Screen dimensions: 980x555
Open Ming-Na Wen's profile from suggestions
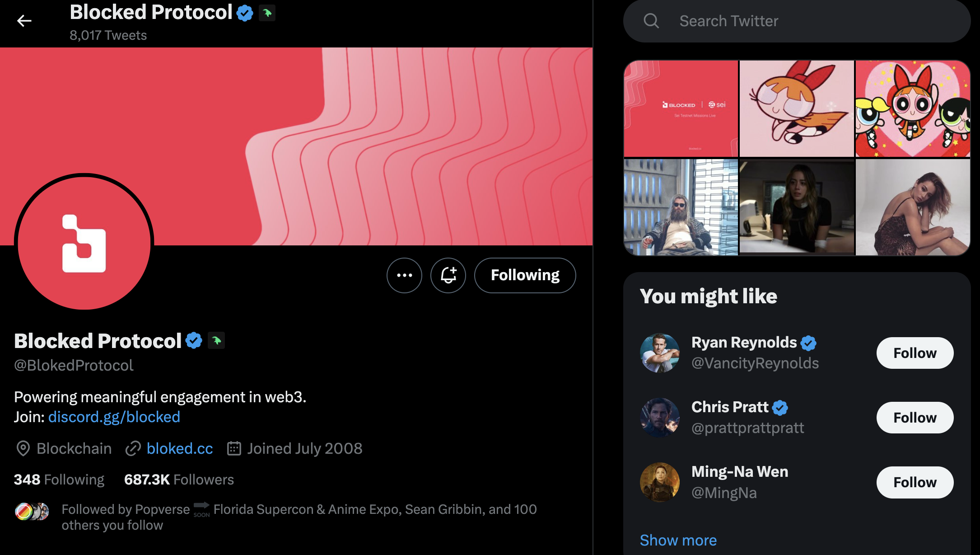tap(739, 471)
